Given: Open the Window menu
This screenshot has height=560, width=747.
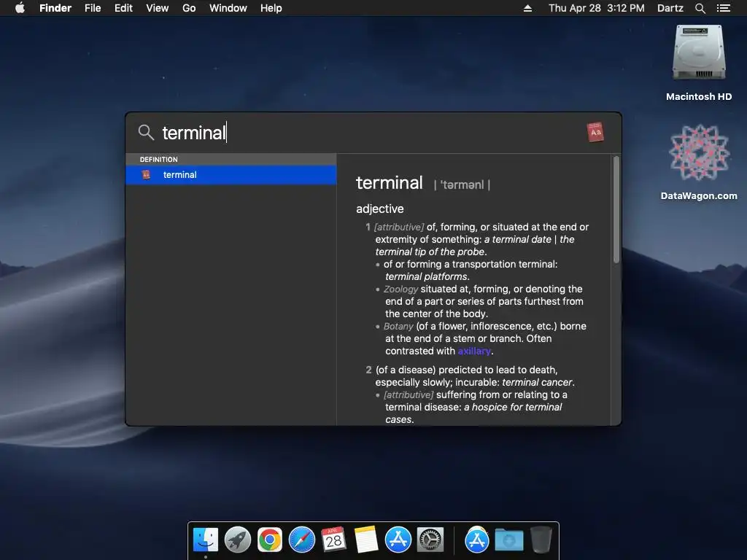Looking at the screenshot, I should coord(228,8).
